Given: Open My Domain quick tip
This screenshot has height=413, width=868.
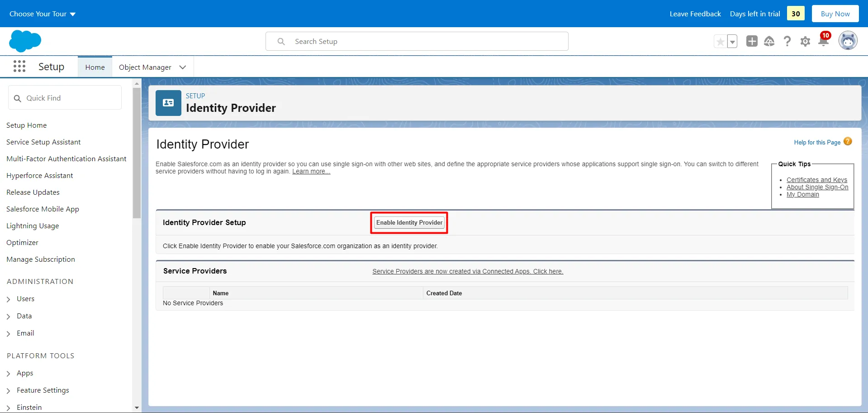Looking at the screenshot, I should [x=803, y=194].
